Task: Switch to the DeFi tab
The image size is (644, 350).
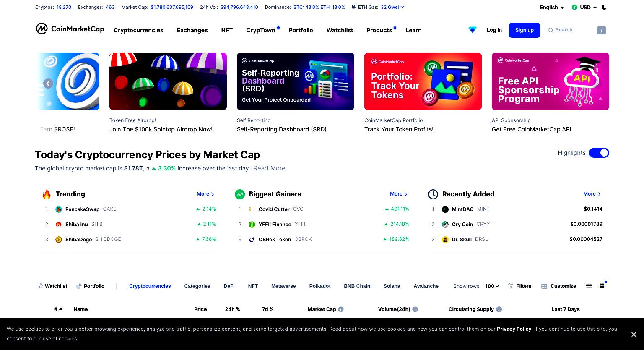Action: click(x=229, y=286)
